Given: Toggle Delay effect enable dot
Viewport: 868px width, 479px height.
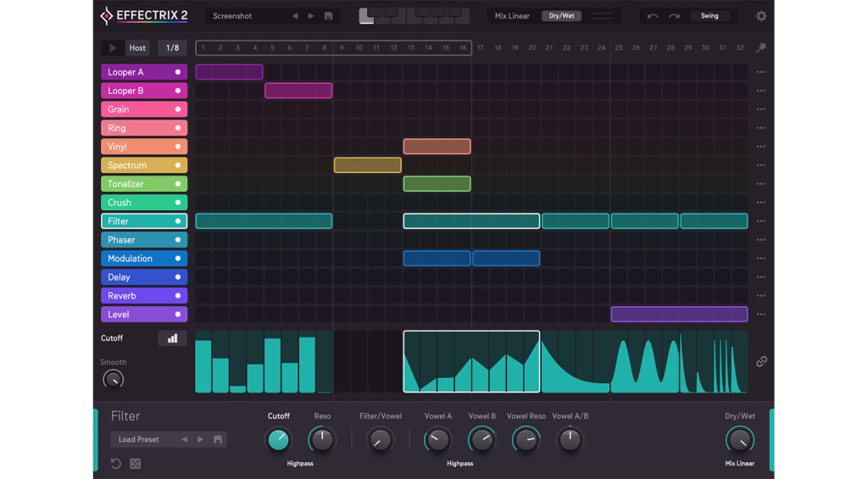Looking at the screenshot, I should (x=178, y=277).
